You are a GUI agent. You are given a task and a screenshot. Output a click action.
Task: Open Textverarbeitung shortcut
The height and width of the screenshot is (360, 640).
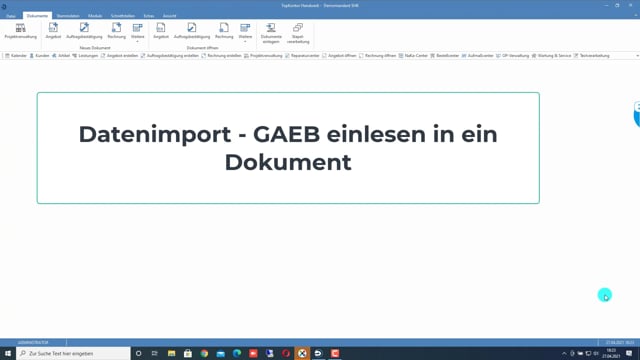[591, 56]
